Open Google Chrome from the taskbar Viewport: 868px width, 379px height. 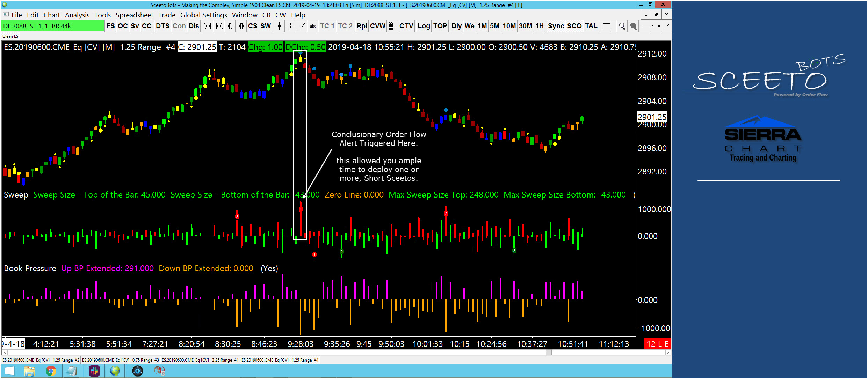[51, 371]
